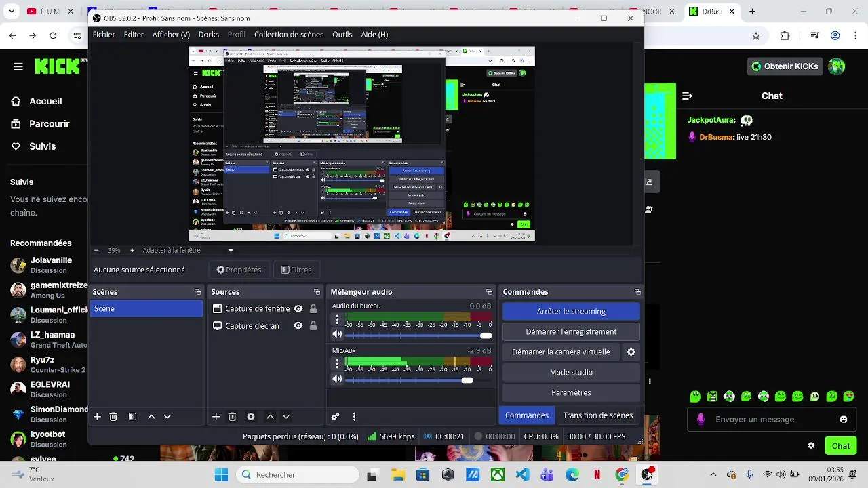The height and width of the screenshot is (488, 868).
Task: Delete selected source with trash icon
Action: click(x=232, y=417)
